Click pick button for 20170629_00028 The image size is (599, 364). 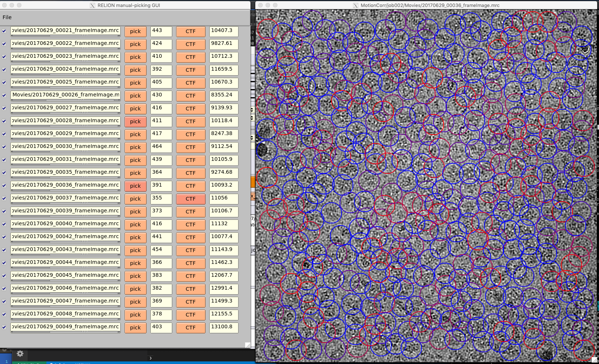pyautogui.click(x=135, y=121)
